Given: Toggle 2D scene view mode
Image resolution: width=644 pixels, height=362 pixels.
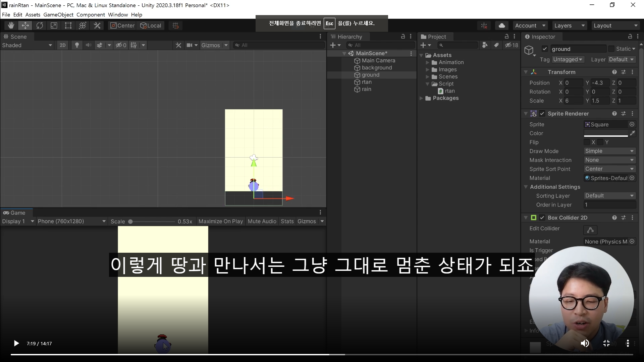Looking at the screenshot, I should point(63,45).
